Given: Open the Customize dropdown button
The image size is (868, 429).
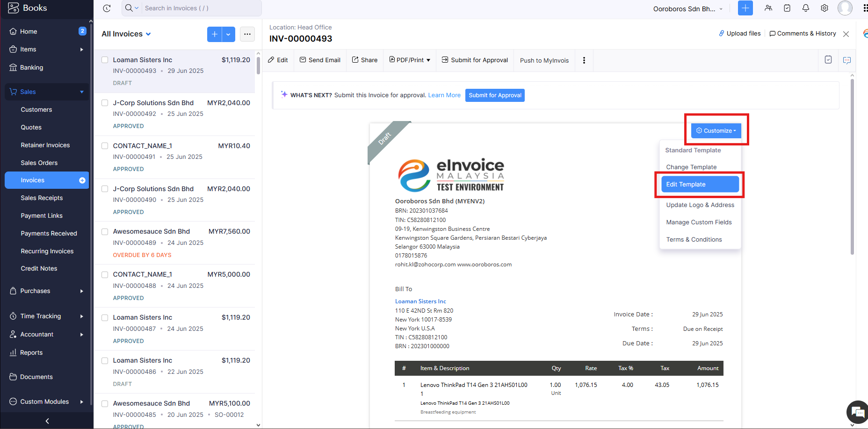Looking at the screenshot, I should (x=716, y=131).
